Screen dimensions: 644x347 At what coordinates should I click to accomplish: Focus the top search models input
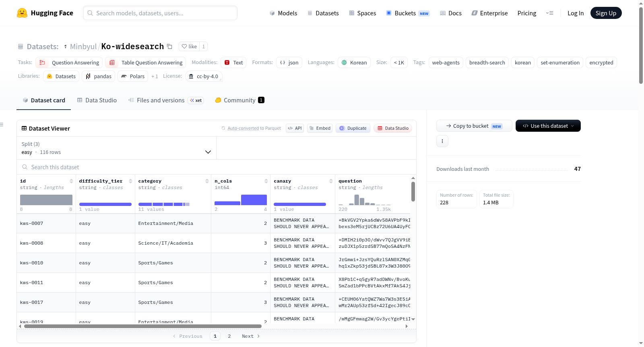tap(160, 13)
